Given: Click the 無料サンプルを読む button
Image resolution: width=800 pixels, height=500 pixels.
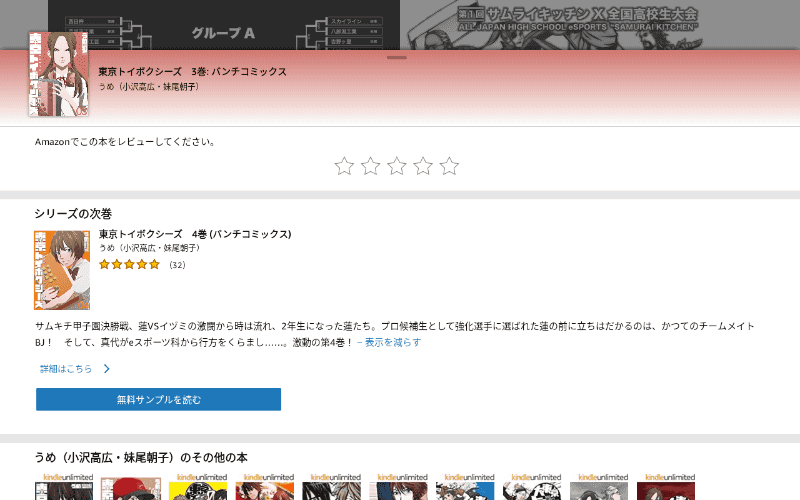Looking at the screenshot, I should pos(158,399).
